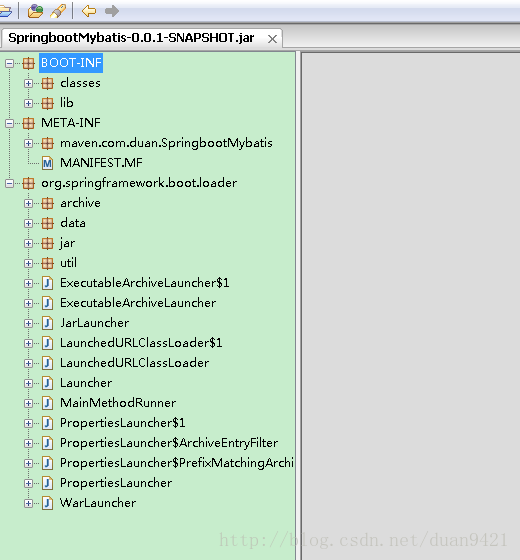Screen dimensions: 520x560
Task: Expand the lib package
Action: tap(28, 103)
